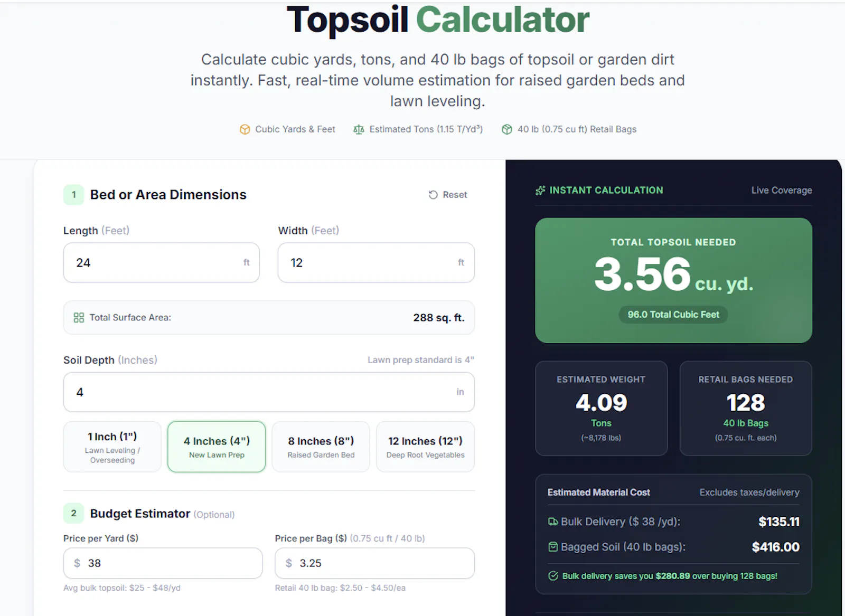Viewport: 845px width, 616px height.
Task: Click the Retail 40 lb bag price hint
Action: [340, 588]
